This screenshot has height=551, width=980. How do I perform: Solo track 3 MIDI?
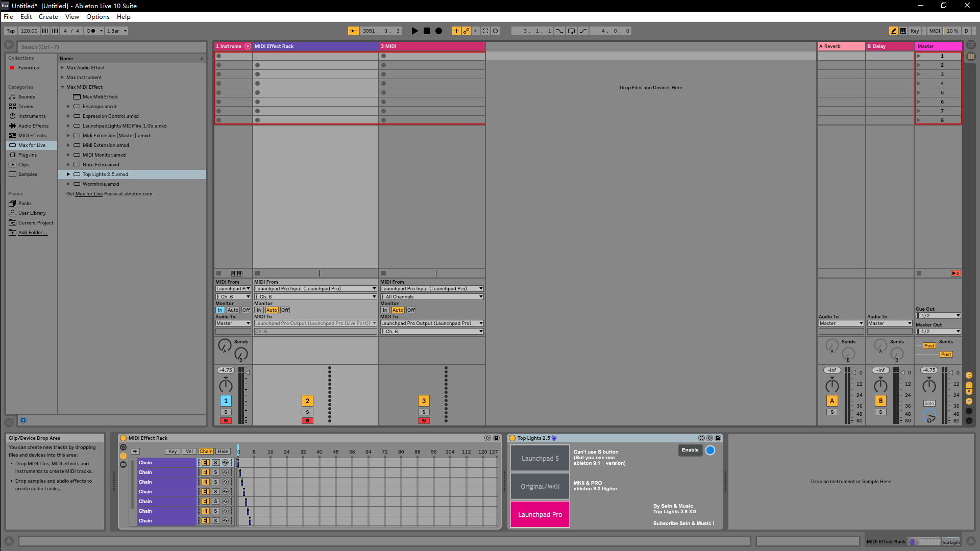click(424, 412)
